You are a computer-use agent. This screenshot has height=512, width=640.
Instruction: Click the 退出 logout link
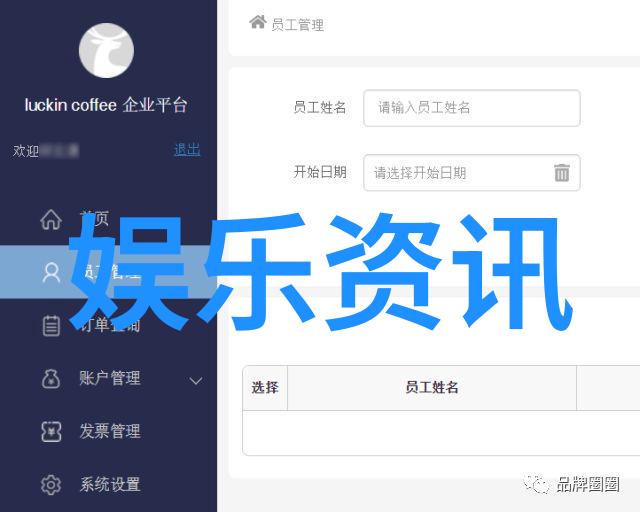click(x=187, y=150)
